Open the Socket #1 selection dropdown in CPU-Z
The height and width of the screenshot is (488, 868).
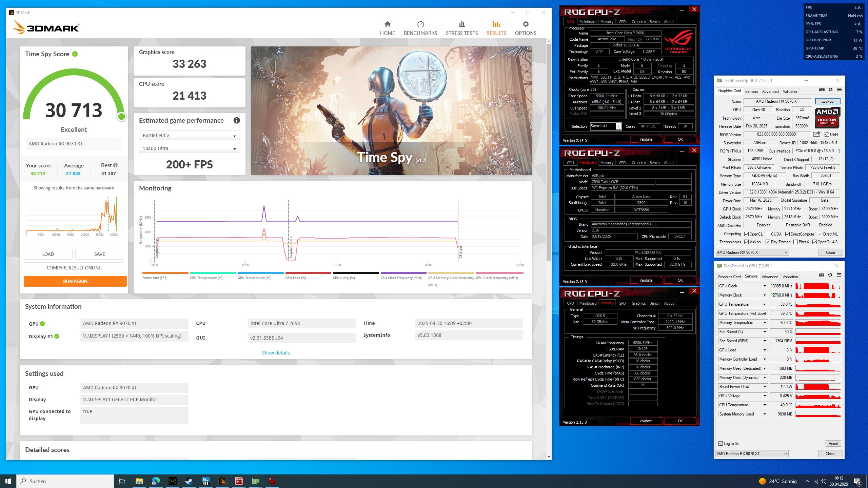click(x=606, y=126)
